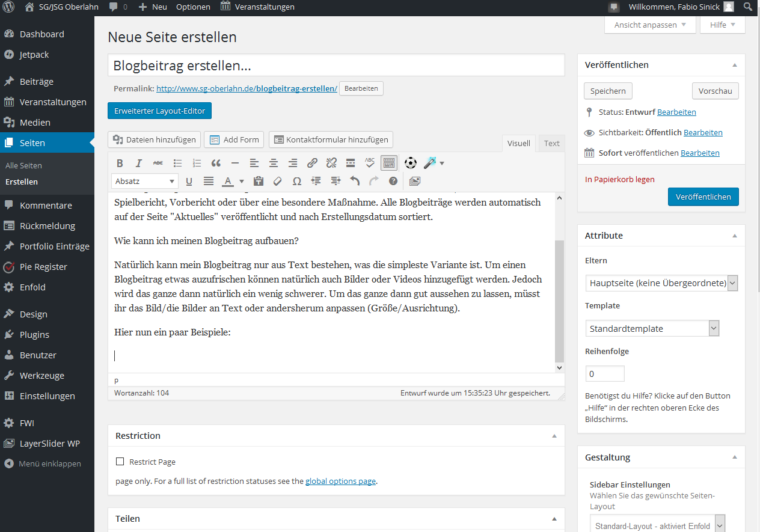Insert a horizontal line
Viewport: 760px width, 532px height.
[235, 162]
